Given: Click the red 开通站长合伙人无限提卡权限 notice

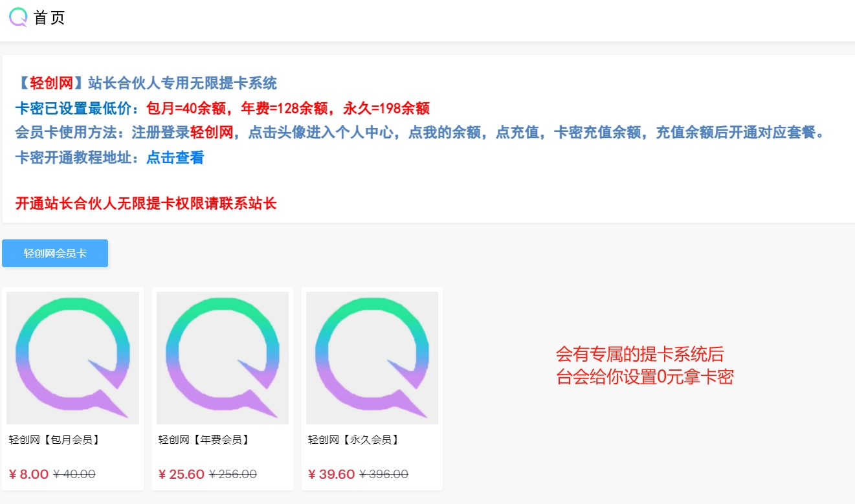Looking at the screenshot, I should [x=146, y=203].
